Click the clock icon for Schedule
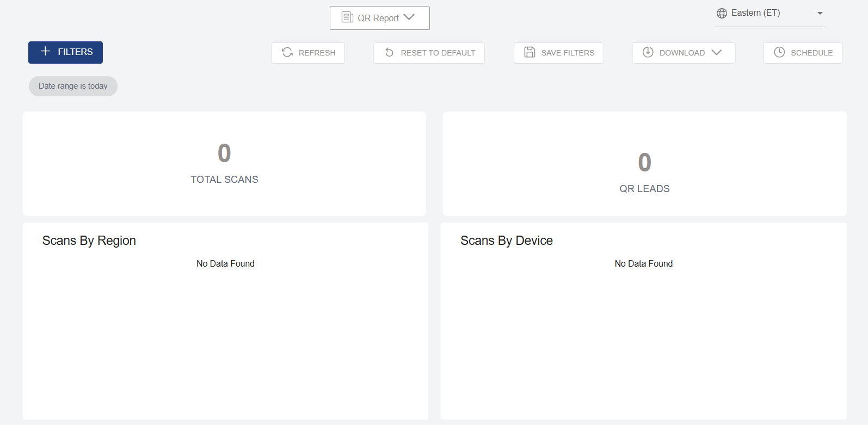The image size is (868, 425). tap(779, 52)
